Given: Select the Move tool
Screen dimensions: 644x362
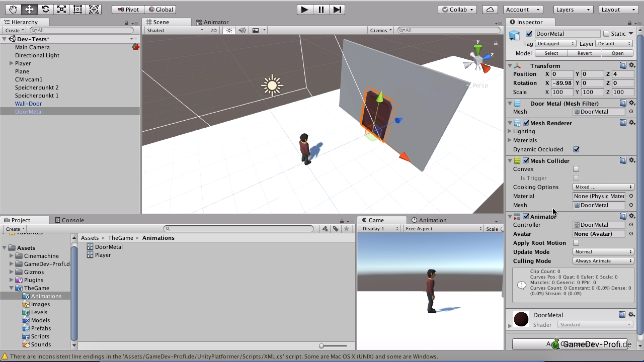Looking at the screenshot, I should (29, 9).
